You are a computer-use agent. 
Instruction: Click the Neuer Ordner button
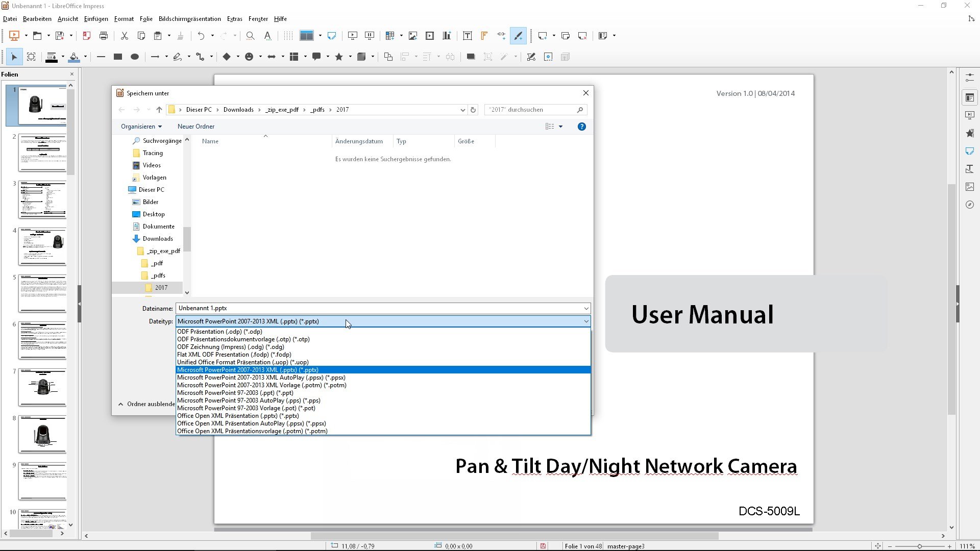coord(196,126)
